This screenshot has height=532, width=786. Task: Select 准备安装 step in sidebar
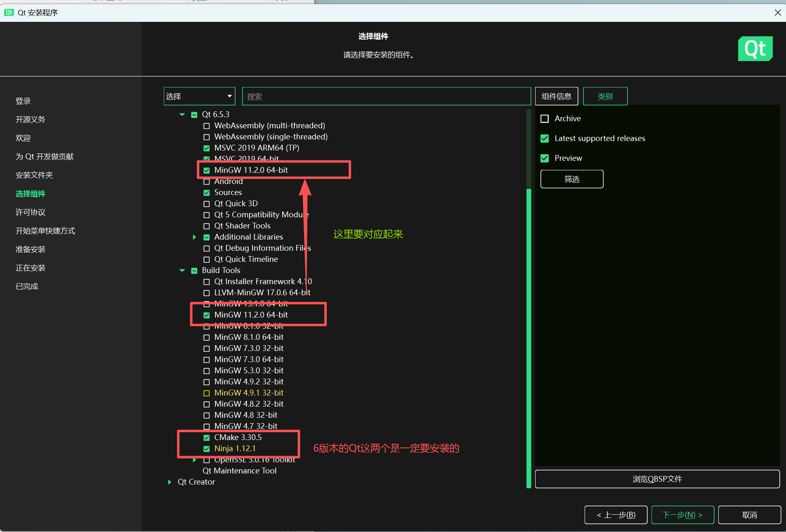(x=31, y=250)
